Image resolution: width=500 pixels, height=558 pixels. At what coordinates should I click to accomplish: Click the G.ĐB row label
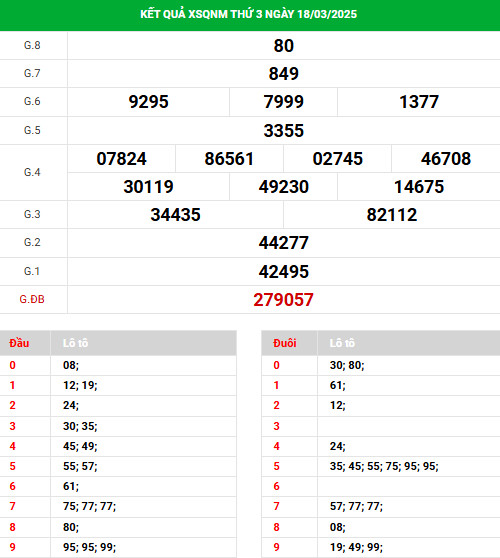tap(32, 299)
